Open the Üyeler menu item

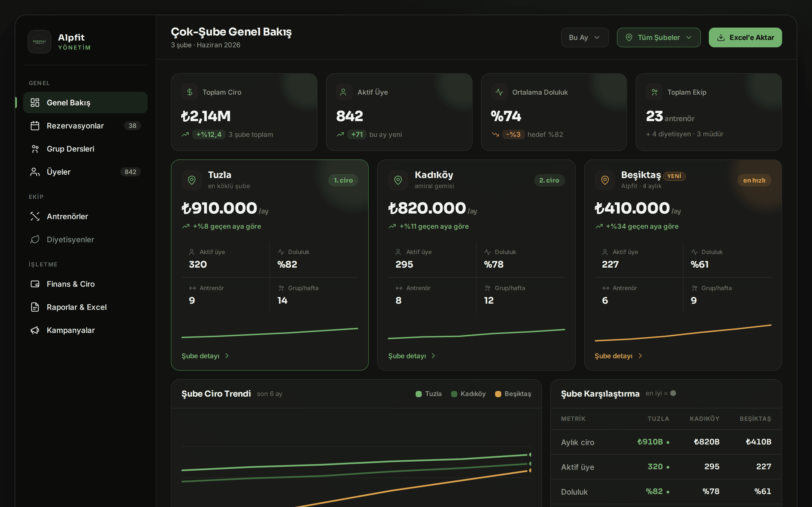(x=85, y=172)
